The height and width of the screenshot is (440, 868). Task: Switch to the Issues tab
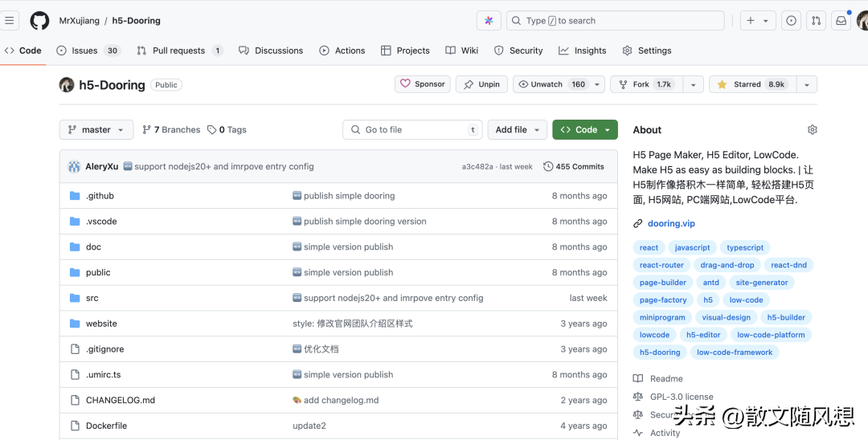88,51
